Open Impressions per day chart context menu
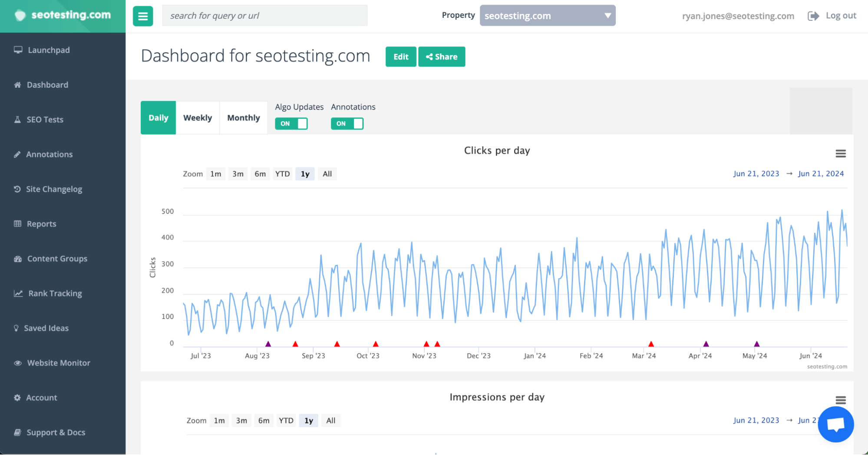This screenshot has height=455, width=868. pos(841,400)
